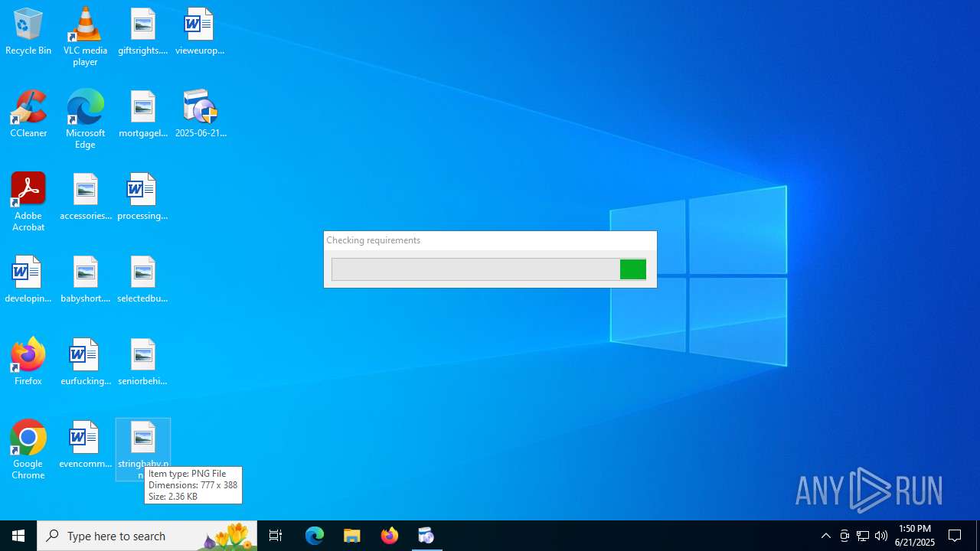The image size is (980, 551).
Task: Open the volume control tray icon
Action: (x=881, y=536)
